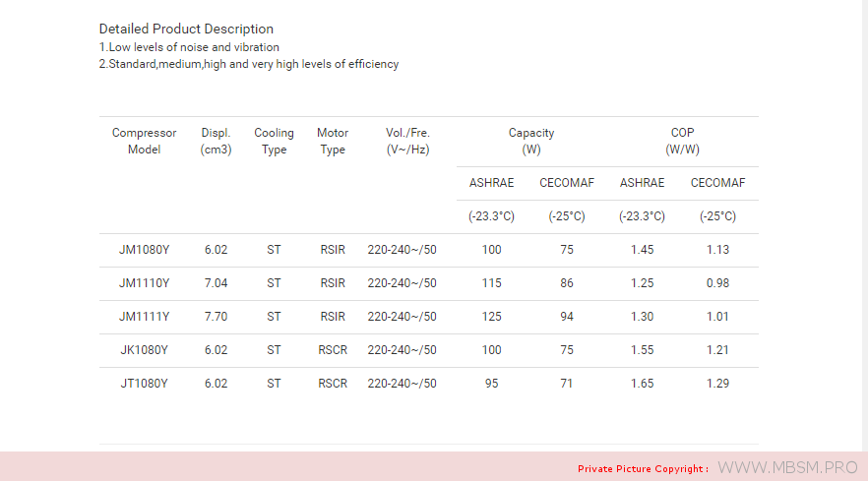
Task: Click the COP (W/W) column header
Action: pyautogui.click(x=682, y=142)
